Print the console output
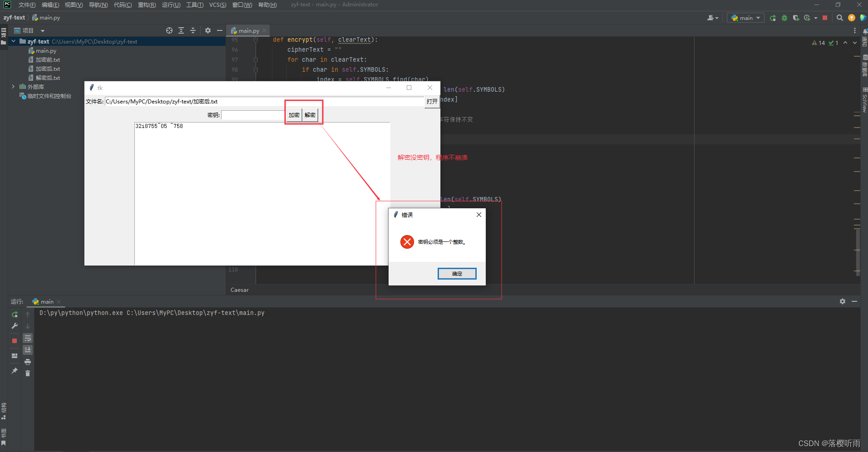Image resolution: width=868 pixels, height=452 pixels. coord(28,362)
